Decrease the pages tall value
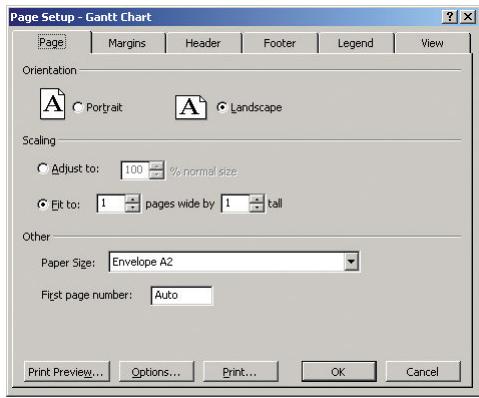This screenshot has width=479, height=398. pyautogui.click(x=257, y=208)
